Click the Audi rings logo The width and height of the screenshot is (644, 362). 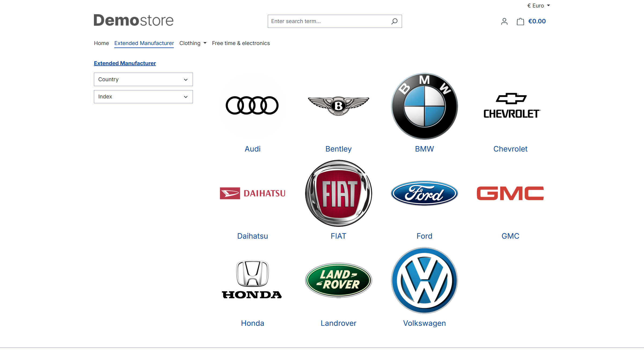[x=252, y=106]
